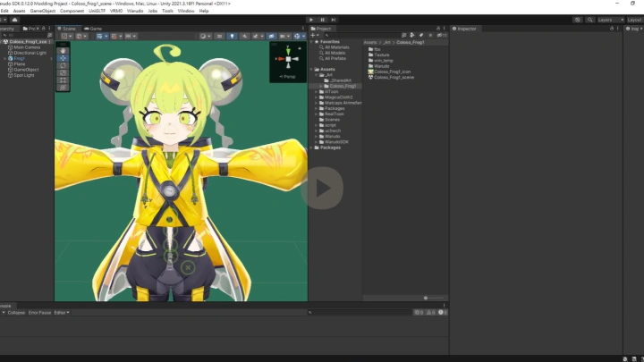
Task: Select All Prefabs favorite search
Action: tap(335, 58)
